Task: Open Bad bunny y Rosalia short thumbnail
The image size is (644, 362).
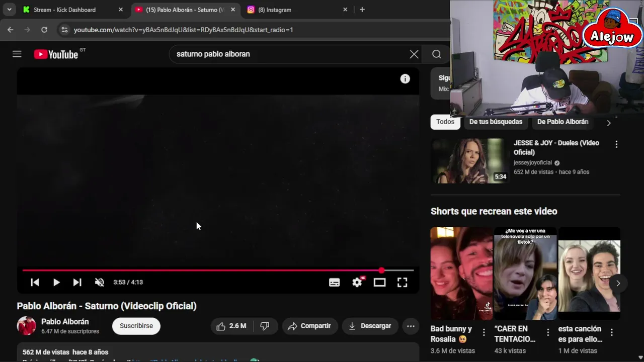Action: 461,274
